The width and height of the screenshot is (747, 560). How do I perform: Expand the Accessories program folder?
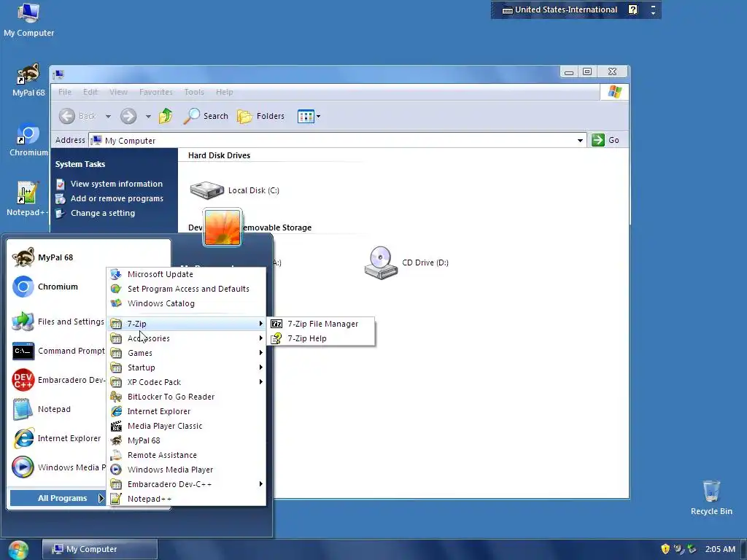pos(186,338)
